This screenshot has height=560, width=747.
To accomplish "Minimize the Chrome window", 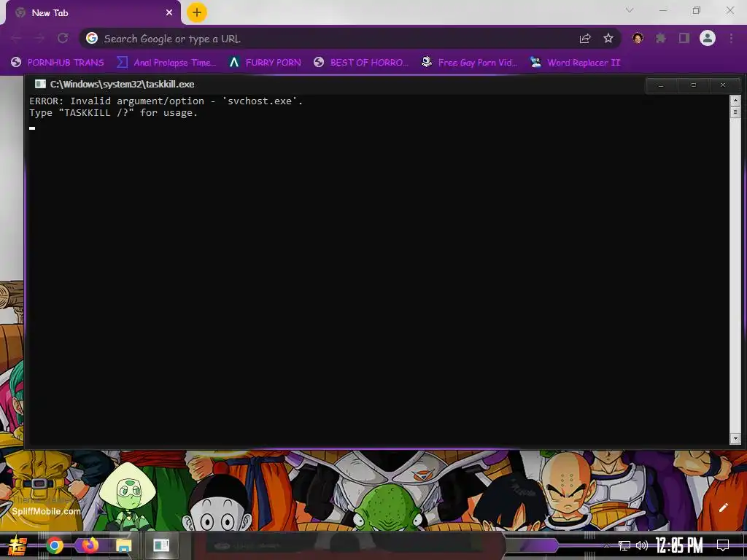I will pyautogui.click(x=663, y=10).
